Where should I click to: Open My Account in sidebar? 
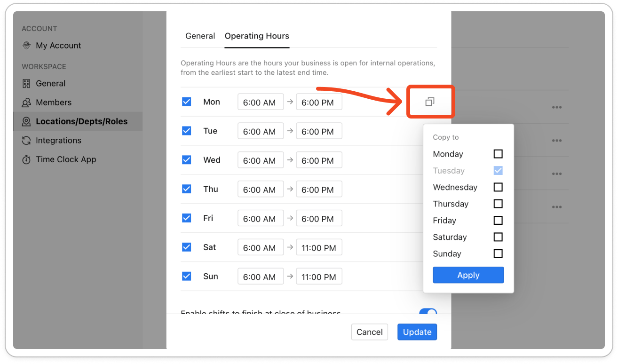(58, 46)
